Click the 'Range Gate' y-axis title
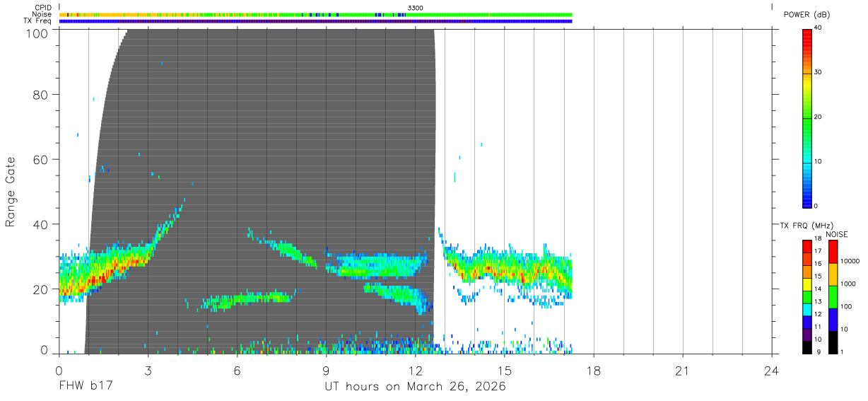868x401 pixels. coord(11,192)
